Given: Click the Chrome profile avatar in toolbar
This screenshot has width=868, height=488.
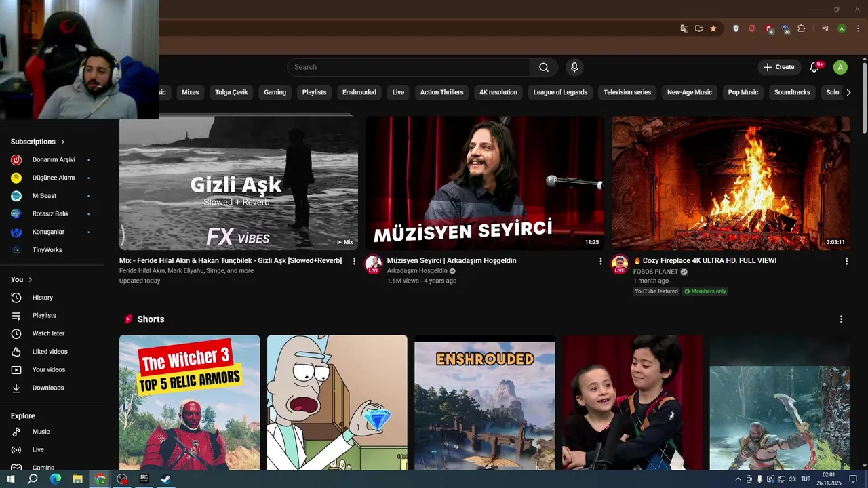Looking at the screenshot, I should 842,28.
